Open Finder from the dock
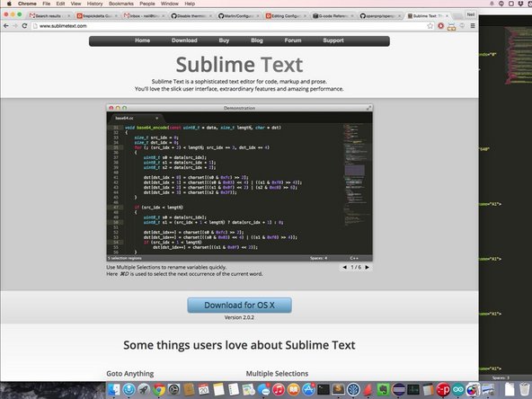Viewport: 532px width, 399px height. [114, 390]
